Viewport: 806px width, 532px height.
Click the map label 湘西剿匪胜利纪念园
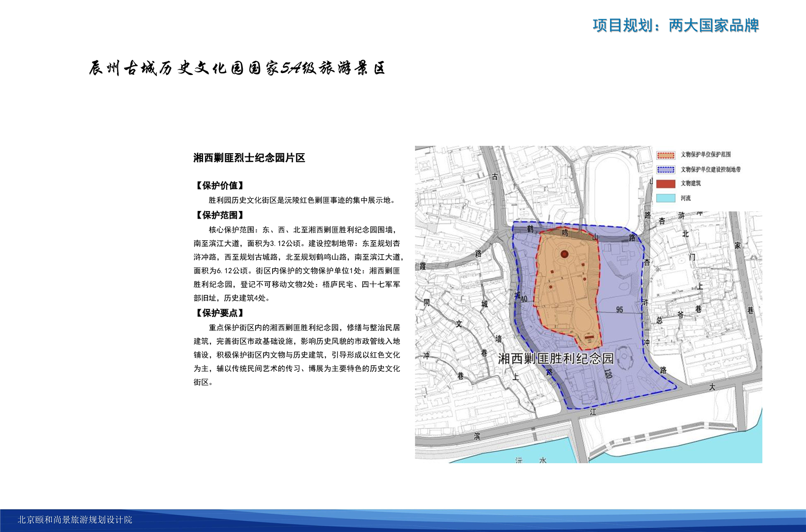click(556, 358)
